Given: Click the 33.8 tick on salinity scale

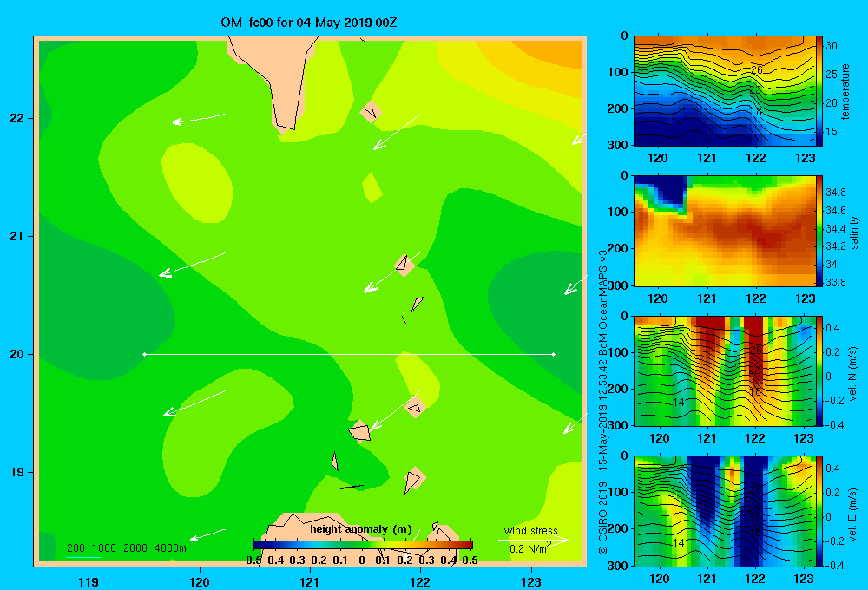Looking at the screenshot, I should point(836,282).
